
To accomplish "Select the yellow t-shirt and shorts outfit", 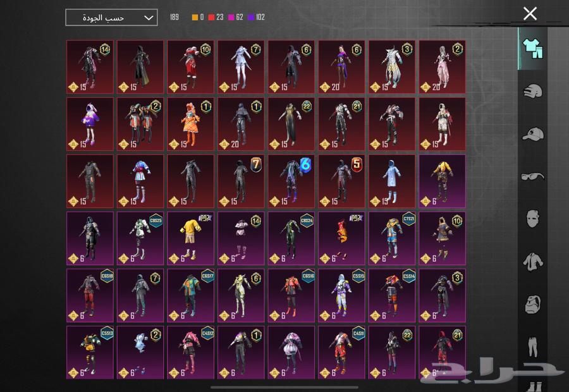I will pos(191,238).
